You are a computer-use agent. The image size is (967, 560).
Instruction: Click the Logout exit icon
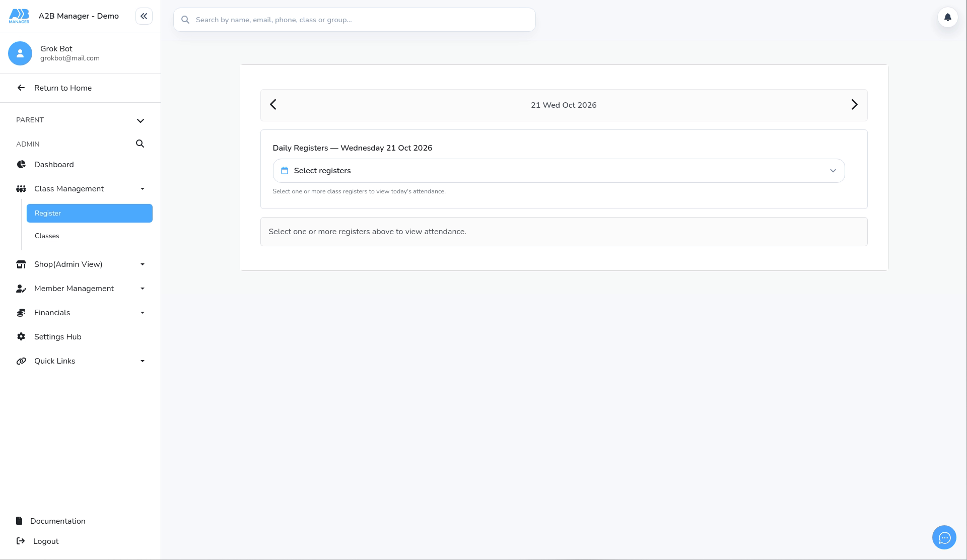[x=21, y=541]
